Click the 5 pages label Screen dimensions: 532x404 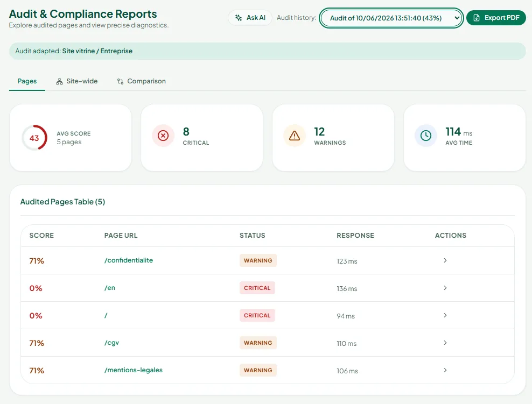coord(69,142)
